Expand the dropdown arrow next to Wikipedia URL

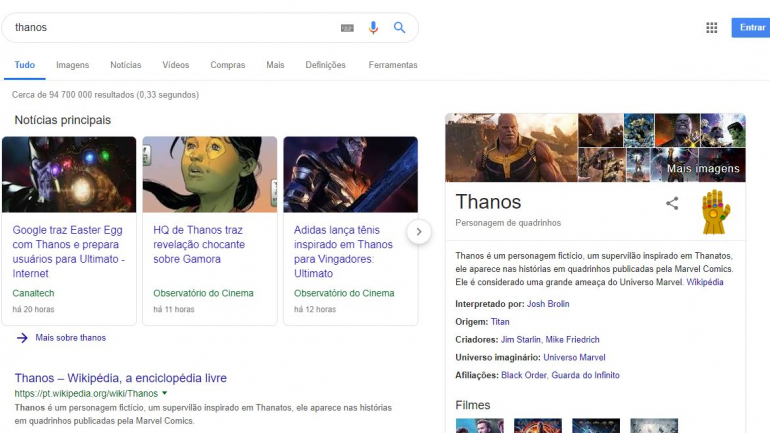[x=165, y=393]
